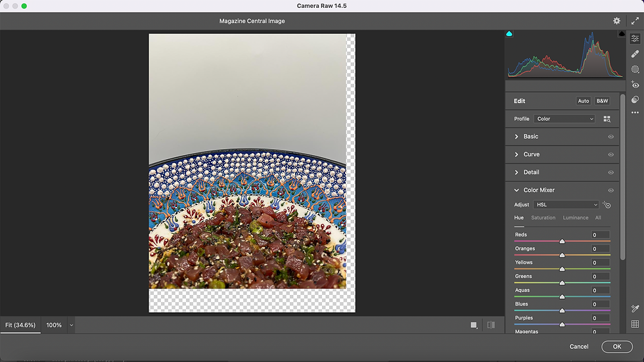Select the Edit panel sliders icon
This screenshot has height=362, width=644.
(x=635, y=39)
